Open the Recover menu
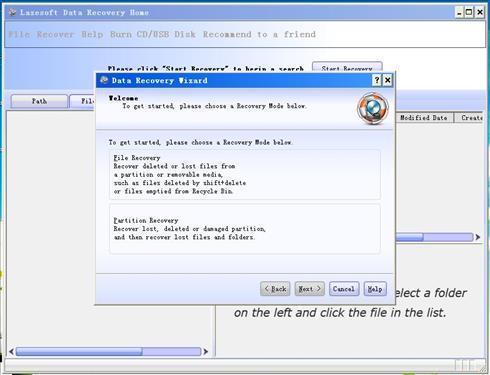This screenshot has height=375, width=490. click(55, 34)
